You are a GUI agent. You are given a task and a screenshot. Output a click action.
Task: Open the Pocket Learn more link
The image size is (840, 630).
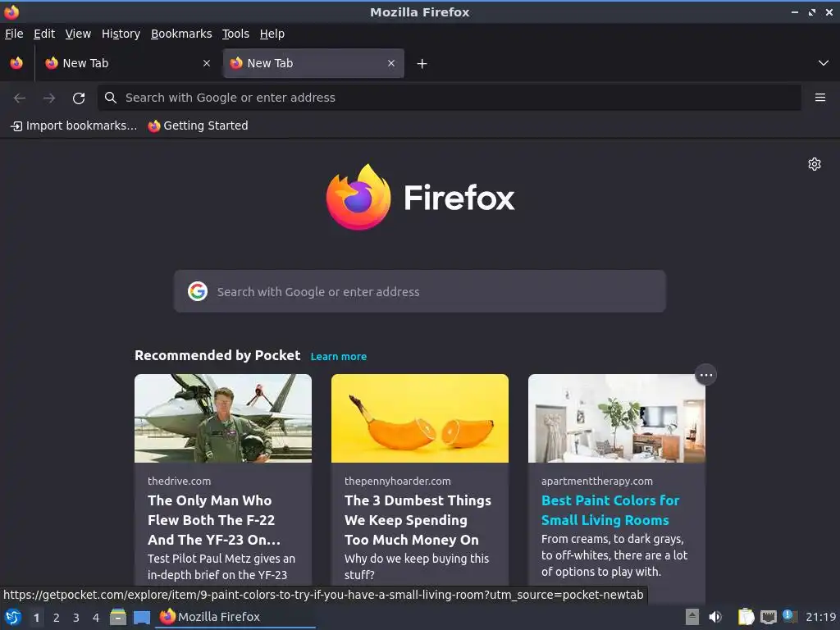(339, 356)
